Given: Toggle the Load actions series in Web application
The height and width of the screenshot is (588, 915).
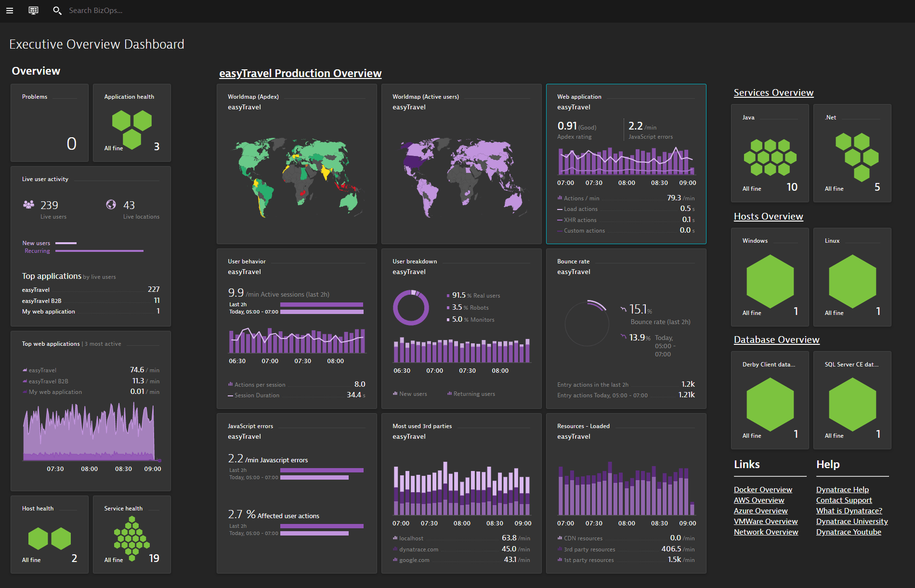Looking at the screenshot, I should pos(579,209).
